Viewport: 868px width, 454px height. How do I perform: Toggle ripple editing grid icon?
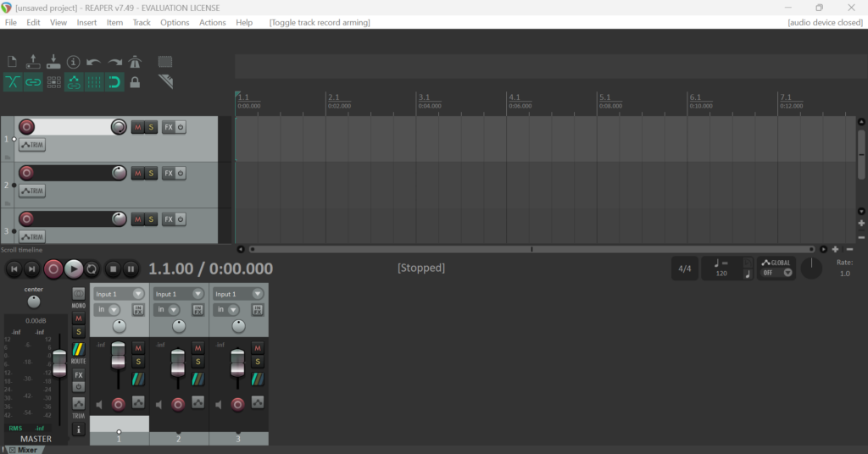coord(53,82)
